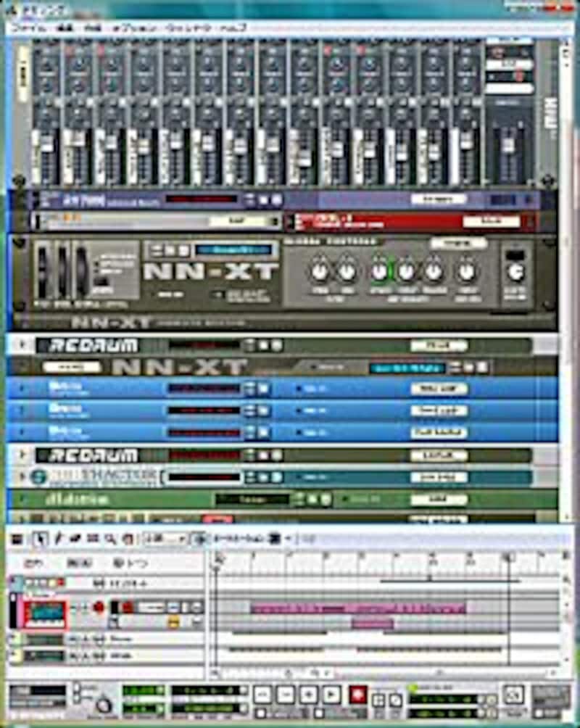The image size is (580, 728).
Task: Open the 作成 menu
Action: [91, 28]
